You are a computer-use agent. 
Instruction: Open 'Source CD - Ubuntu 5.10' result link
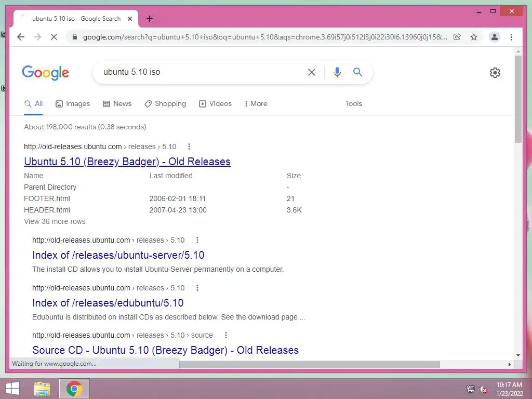[165, 350]
